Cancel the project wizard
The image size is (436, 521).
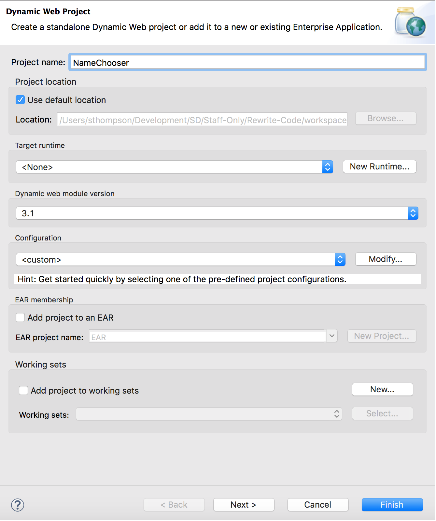pyautogui.click(x=318, y=505)
